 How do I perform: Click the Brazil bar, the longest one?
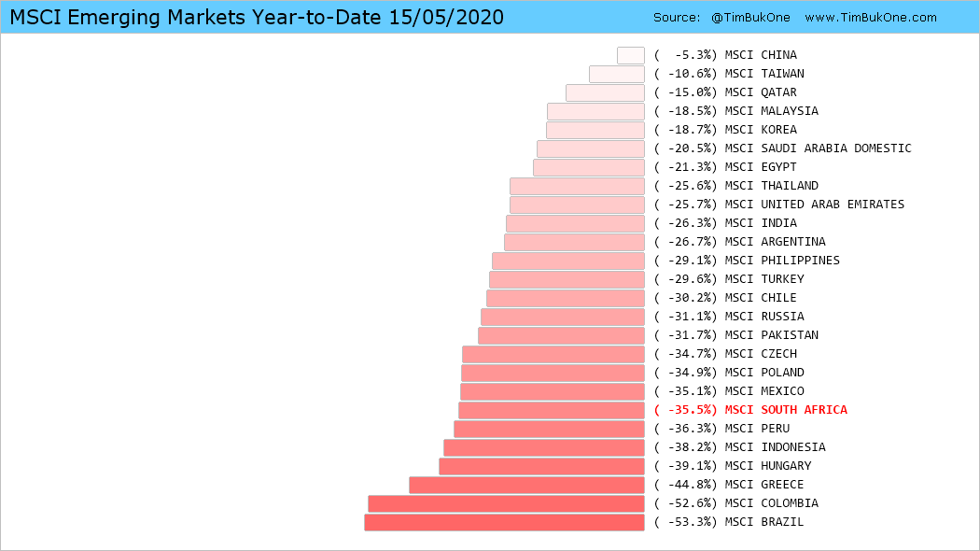(504, 522)
